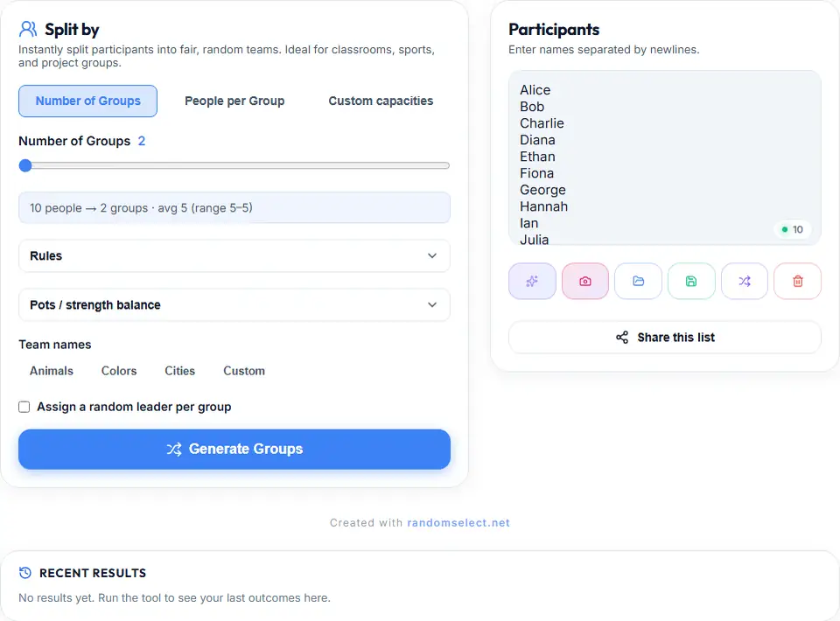Viewport: 840px width, 621px height.
Task: Enable Assign a random leader per group
Action: pyautogui.click(x=24, y=407)
